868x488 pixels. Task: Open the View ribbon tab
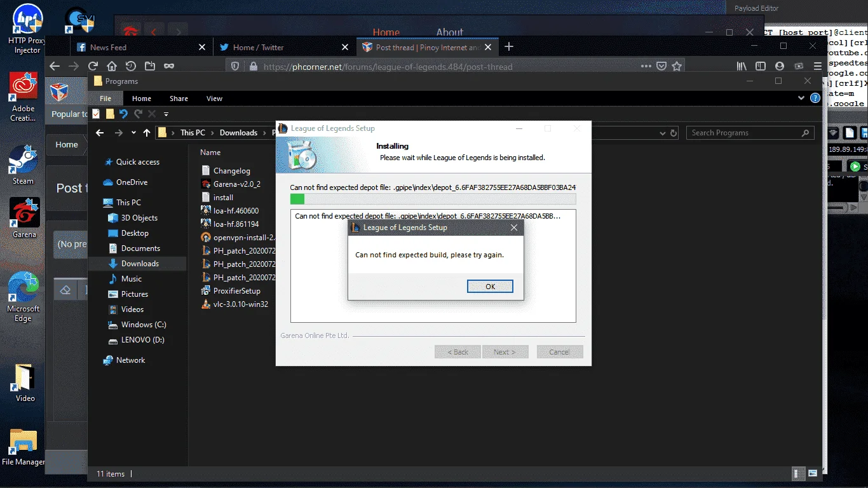[214, 98]
